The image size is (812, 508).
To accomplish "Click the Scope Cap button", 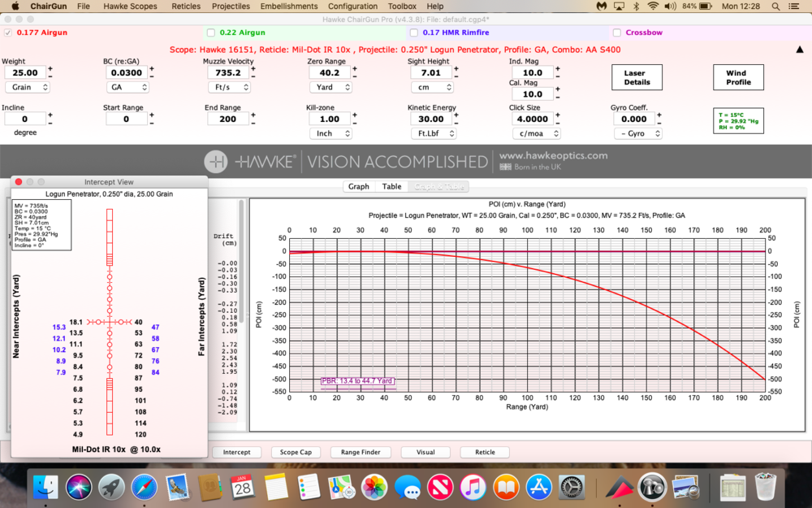I will tap(296, 452).
